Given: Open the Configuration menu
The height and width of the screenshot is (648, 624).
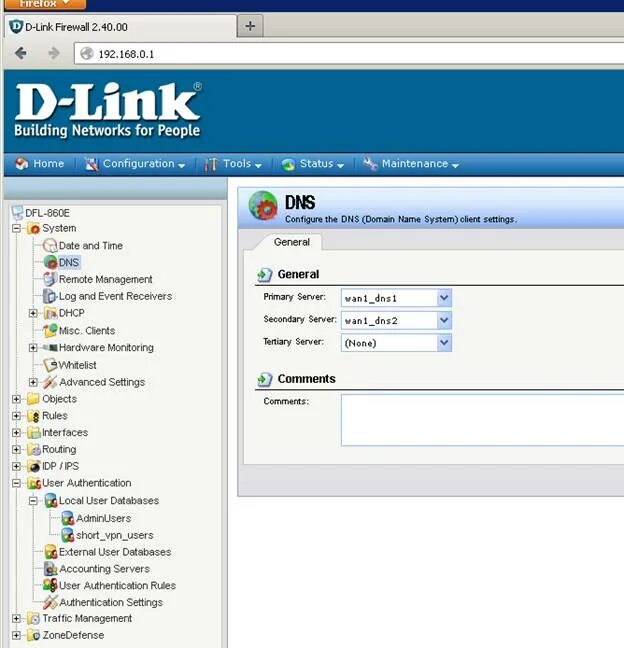Looking at the screenshot, I should pos(135,164).
